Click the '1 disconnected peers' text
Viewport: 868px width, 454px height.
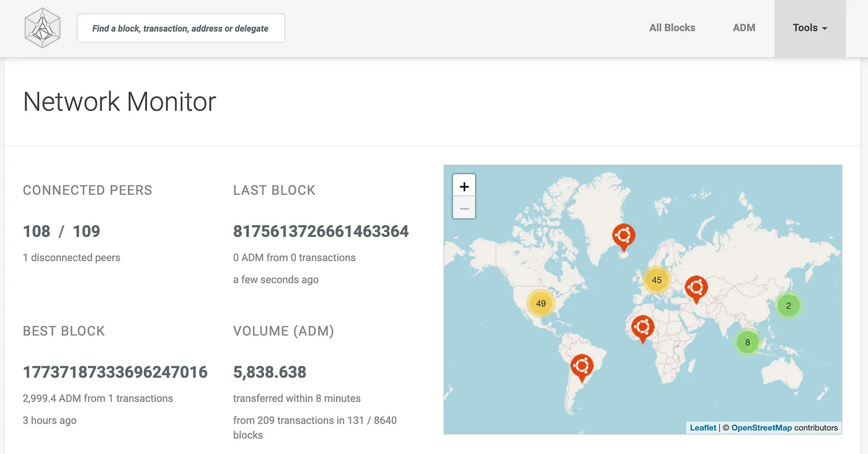[x=71, y=257]
